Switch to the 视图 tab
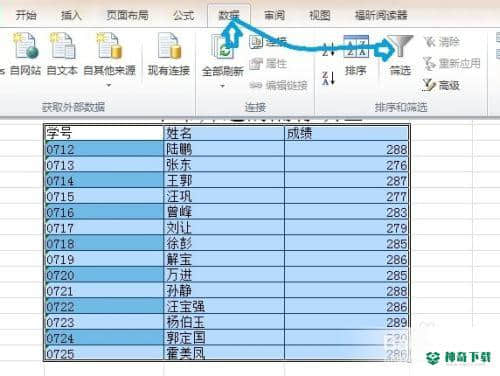The width and height of the screenshot is (500, 376). pyautogui.click(x=320, y=15)
